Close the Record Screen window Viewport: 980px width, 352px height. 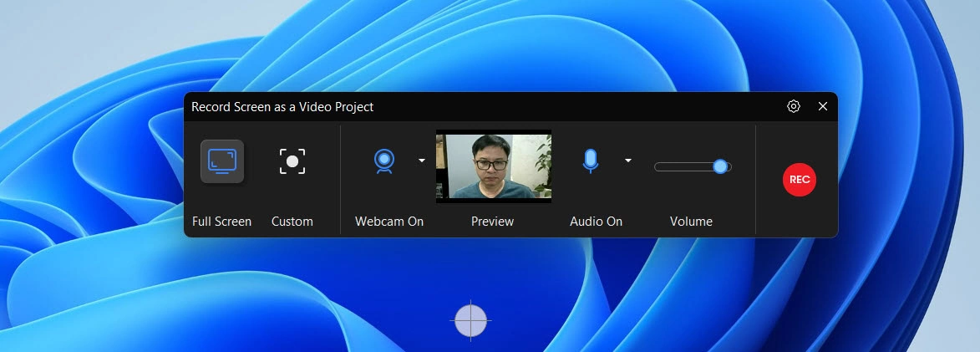[822, 106]
